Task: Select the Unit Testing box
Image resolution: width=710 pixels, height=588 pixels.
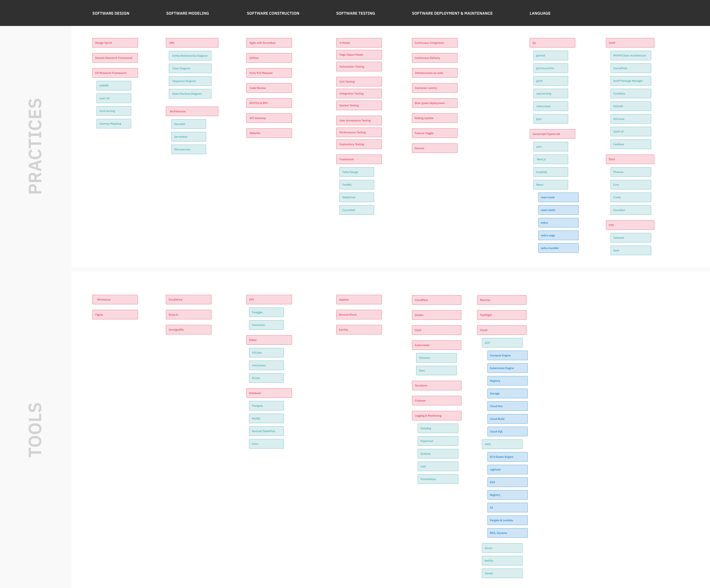Action: (x=359, y=81)
